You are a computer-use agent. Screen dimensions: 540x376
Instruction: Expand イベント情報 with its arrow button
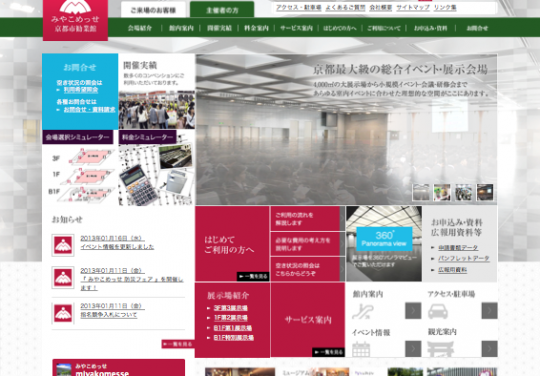pyautogui.click(x=413, y=349)
